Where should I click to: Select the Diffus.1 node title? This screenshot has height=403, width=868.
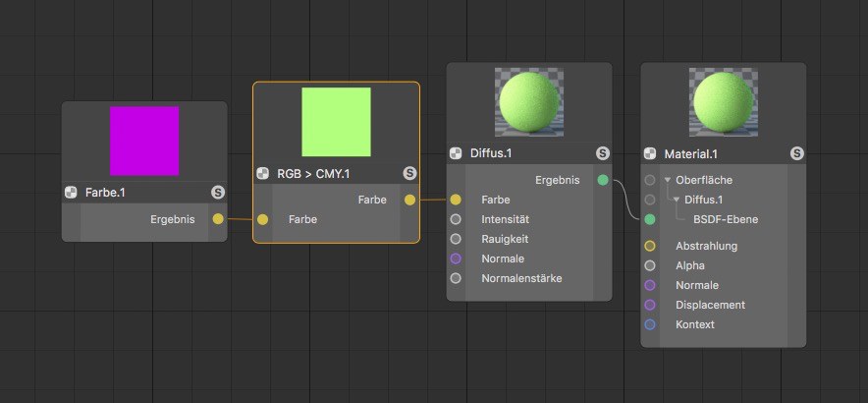(x=491, y=153)
